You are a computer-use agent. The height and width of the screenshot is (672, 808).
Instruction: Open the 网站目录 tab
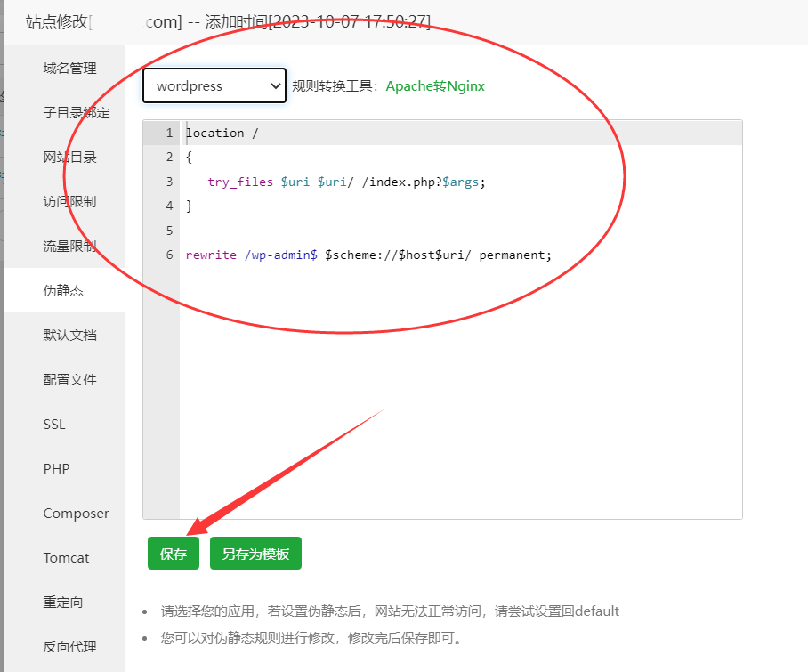click(x=69, y=158)
